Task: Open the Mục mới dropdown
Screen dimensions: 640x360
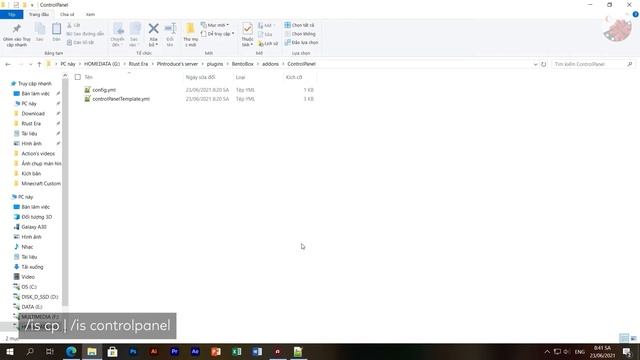Action: (x=215, y=25)
